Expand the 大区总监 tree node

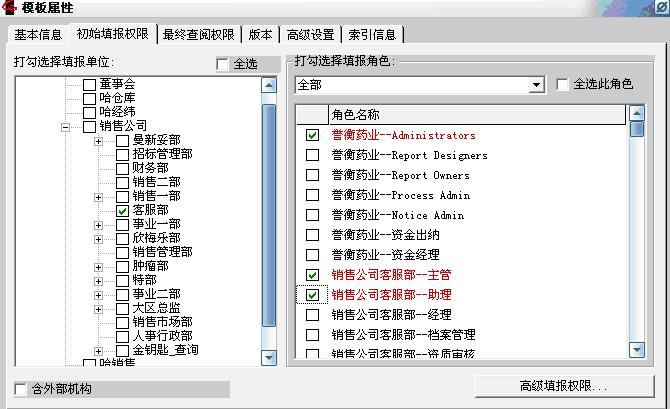point(98,309)
